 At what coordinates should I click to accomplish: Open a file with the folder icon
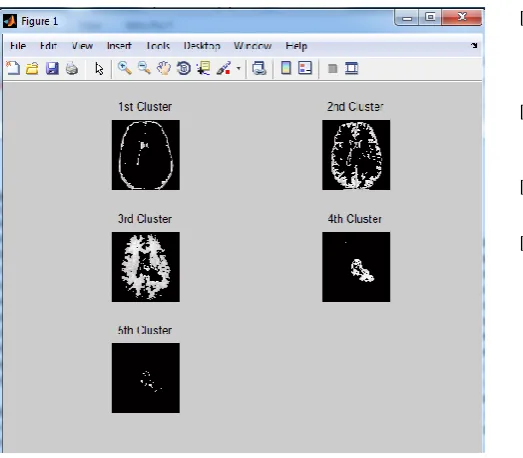(x=32, y=68)
